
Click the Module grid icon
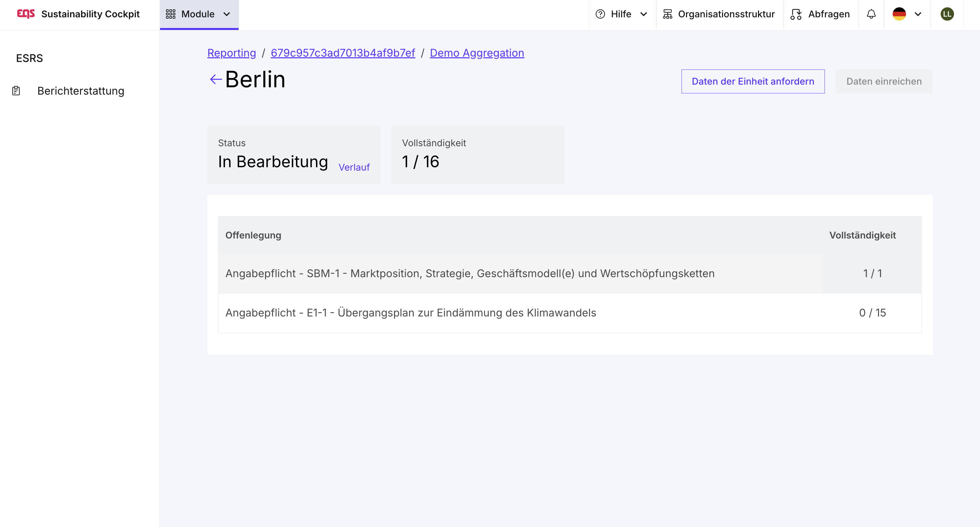170,14
